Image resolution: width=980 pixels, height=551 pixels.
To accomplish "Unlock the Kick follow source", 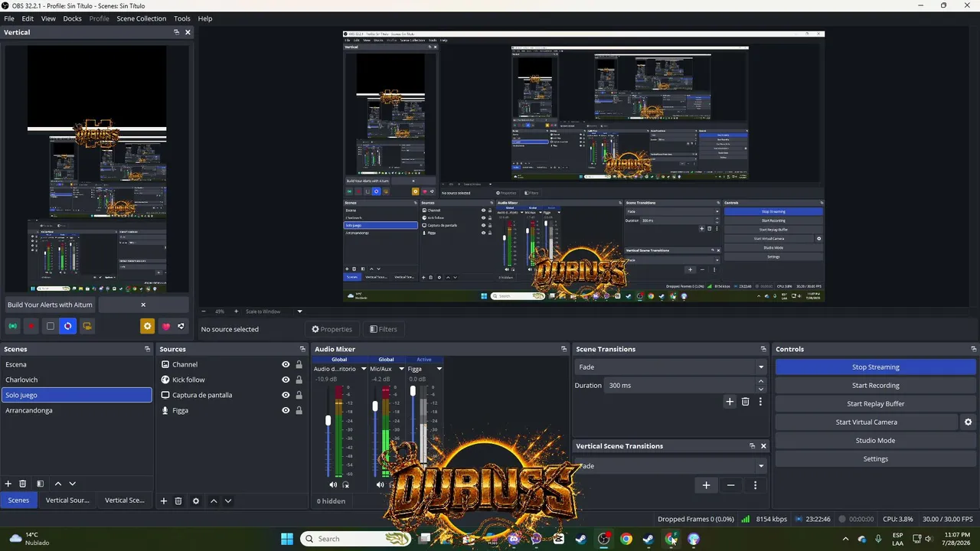I will tap(299, 380).
